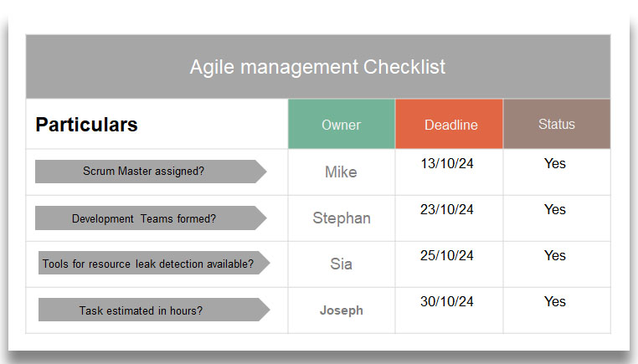
Task: Select the owner cell with Mike
Action: click(x=341, y=172)
